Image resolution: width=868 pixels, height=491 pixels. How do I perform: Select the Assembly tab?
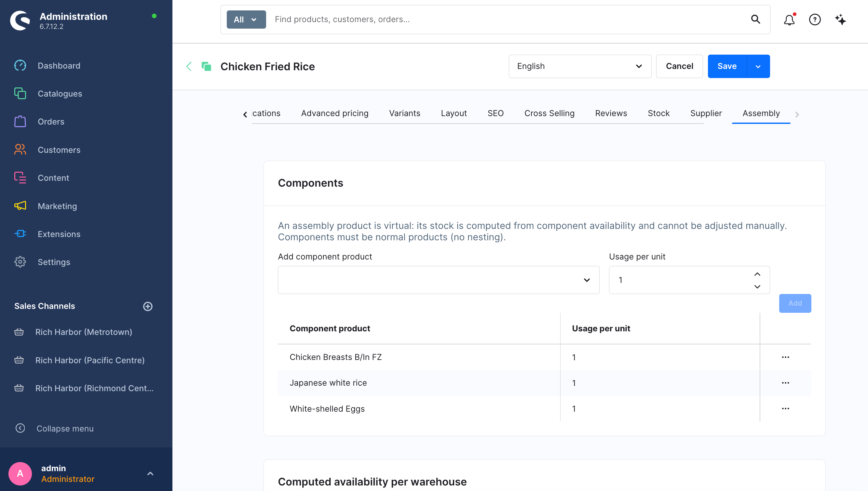point(761,113)
